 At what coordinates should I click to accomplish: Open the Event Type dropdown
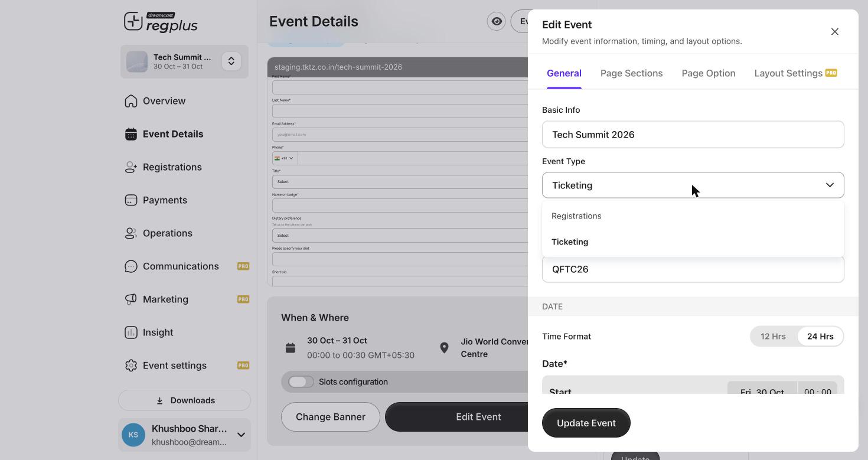693,185
